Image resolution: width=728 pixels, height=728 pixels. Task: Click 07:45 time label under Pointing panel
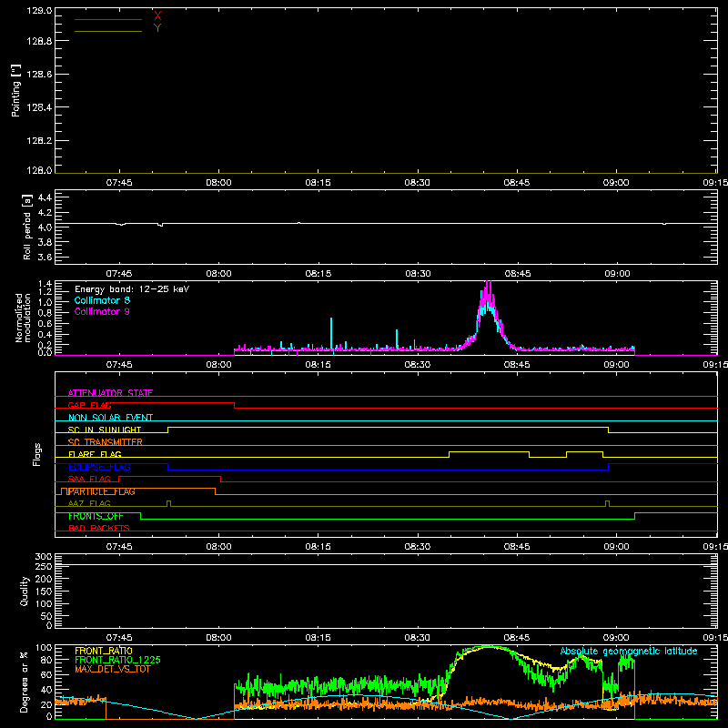coord(119,183)
